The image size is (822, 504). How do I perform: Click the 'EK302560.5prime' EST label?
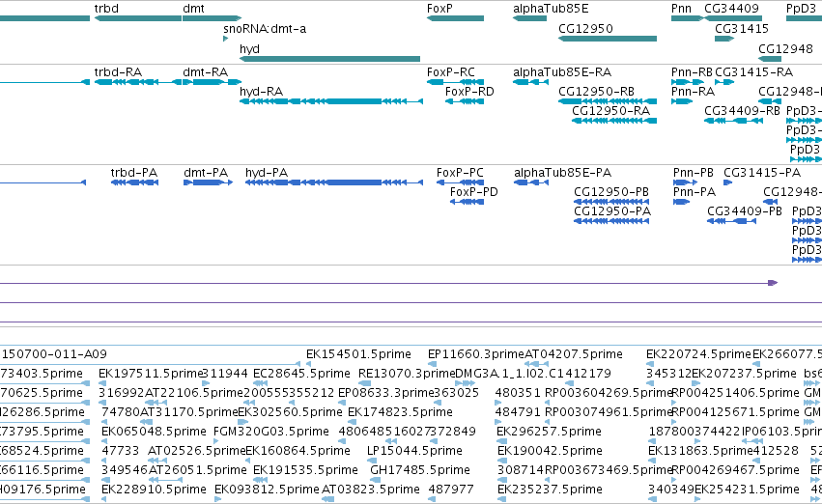[x=290, y=412]
